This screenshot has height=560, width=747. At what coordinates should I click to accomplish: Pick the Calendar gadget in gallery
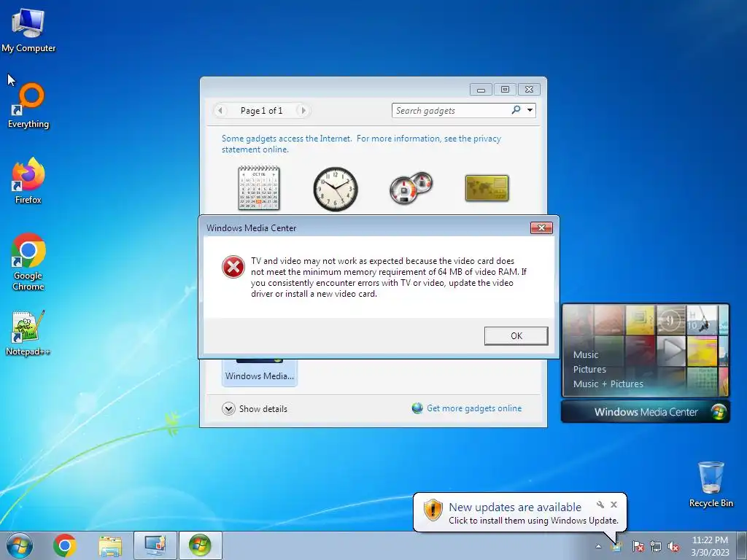[x=259, y=188]
